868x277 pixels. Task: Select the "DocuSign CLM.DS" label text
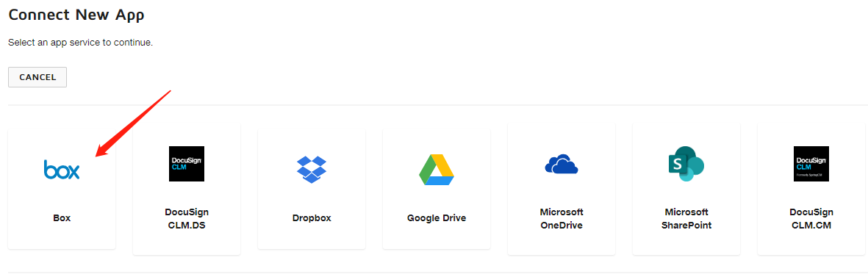[x=187, y=218]
